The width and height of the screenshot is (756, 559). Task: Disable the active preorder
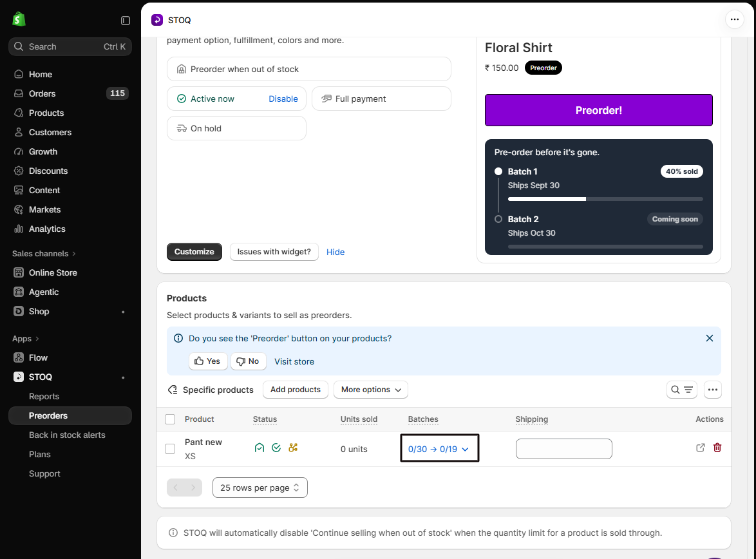point(283,99)
